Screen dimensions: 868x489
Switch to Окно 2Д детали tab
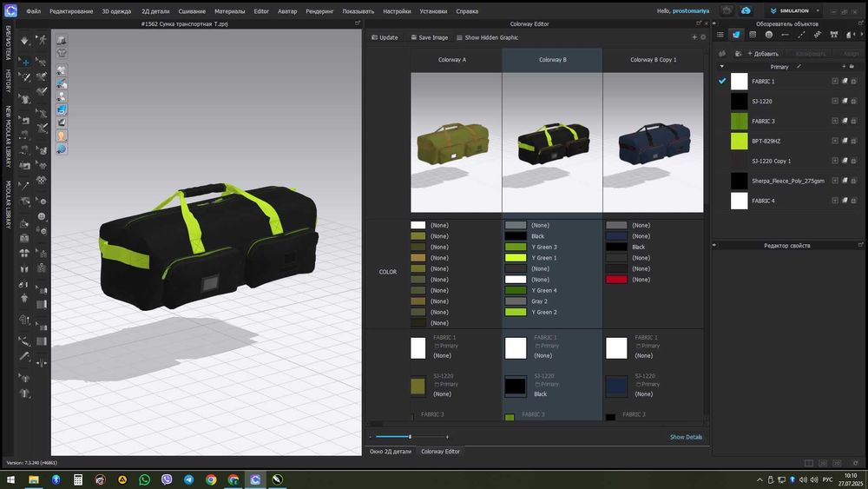[x=391, y=452]
